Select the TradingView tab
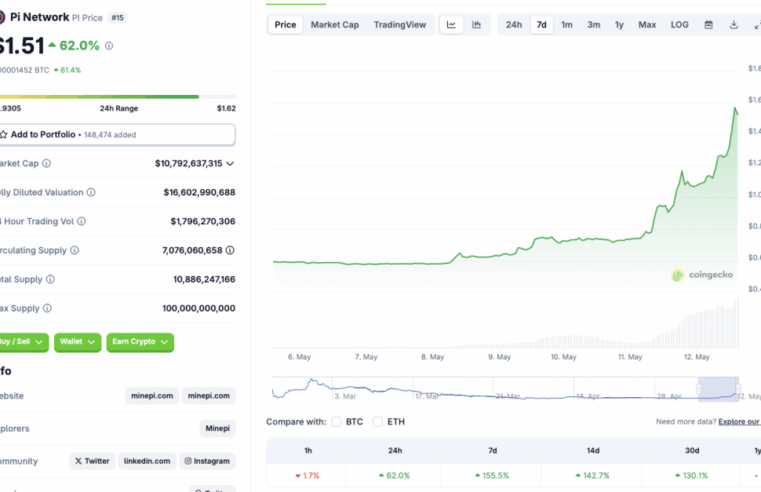Image resolution: width=761 pixels, height=492 pixels. 400,25
